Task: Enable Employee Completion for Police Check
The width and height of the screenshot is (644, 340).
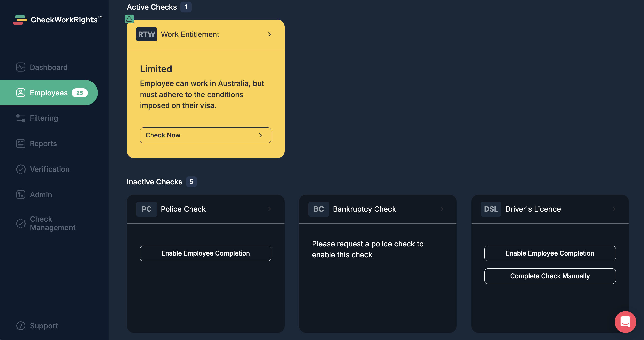Action: coord(205,253)
